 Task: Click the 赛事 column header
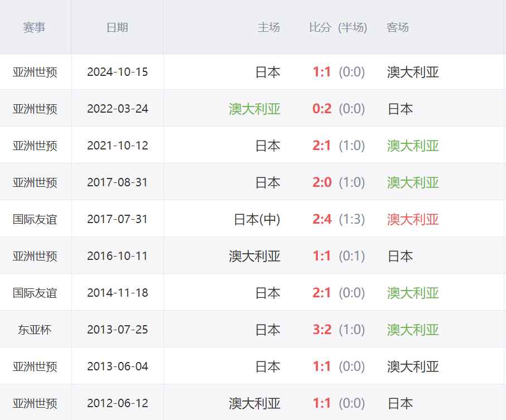pos(35,27)
